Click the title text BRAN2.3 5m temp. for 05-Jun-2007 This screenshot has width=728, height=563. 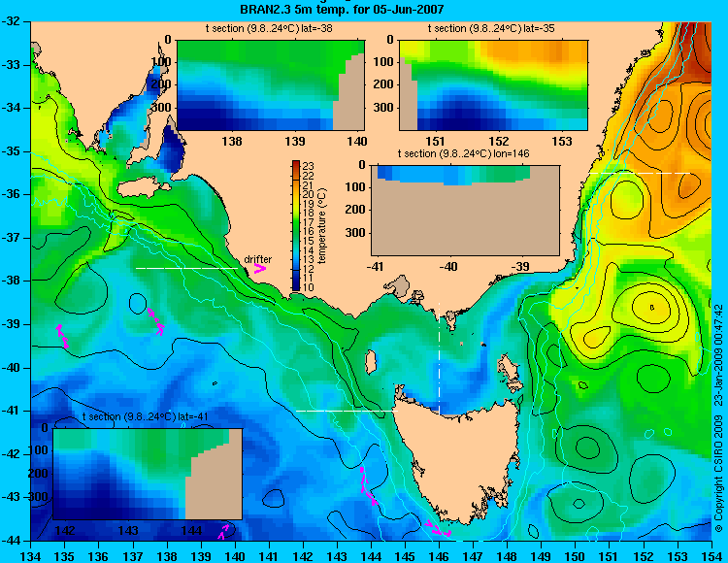342,9
